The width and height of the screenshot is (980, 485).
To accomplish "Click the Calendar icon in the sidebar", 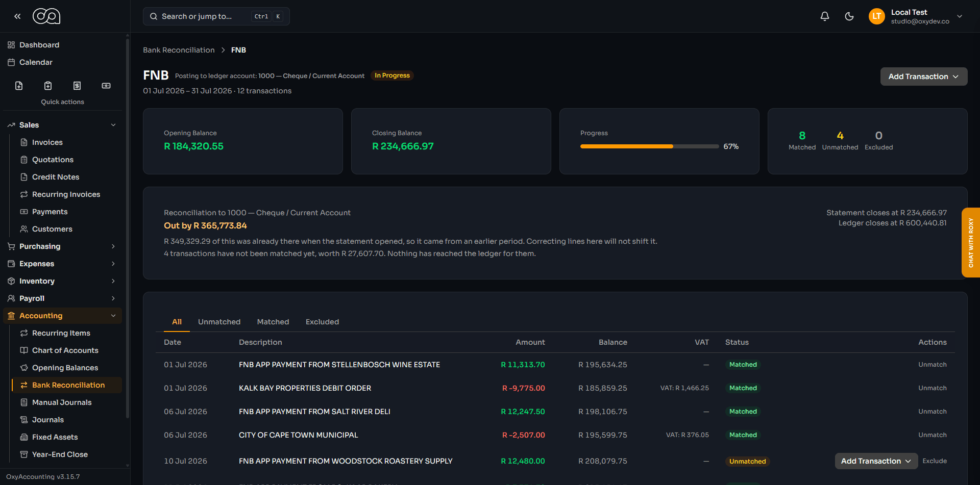I will 11,62.
